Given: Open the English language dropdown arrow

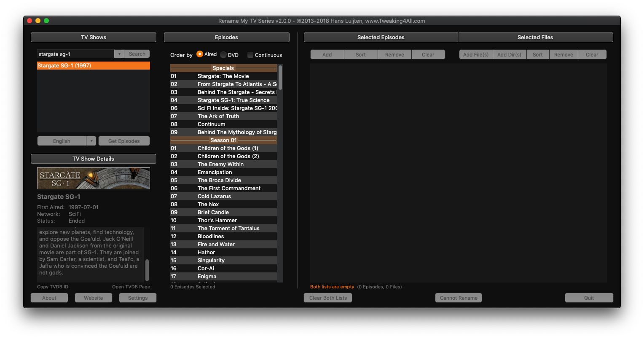Looking at the screenshot, I should pyautogui.click(x=91, y=141).
